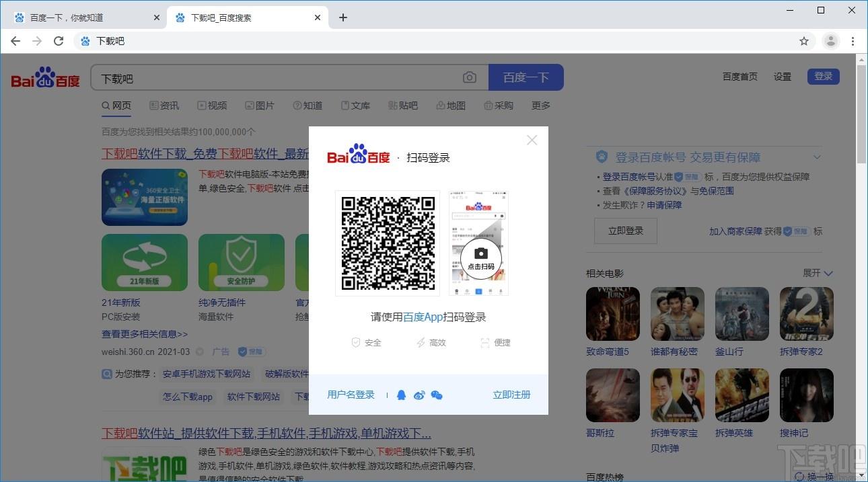Collapse the 登录百度帐号 guarantee panel chevron
868x482 pixels.
817,157
